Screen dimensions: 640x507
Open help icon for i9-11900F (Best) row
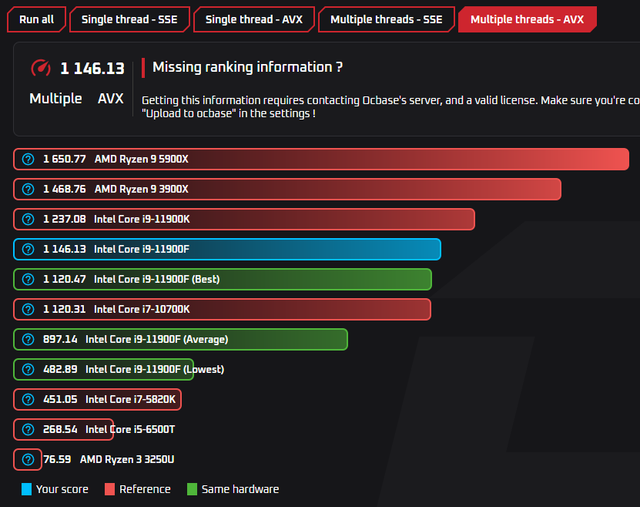click(28, 279)
